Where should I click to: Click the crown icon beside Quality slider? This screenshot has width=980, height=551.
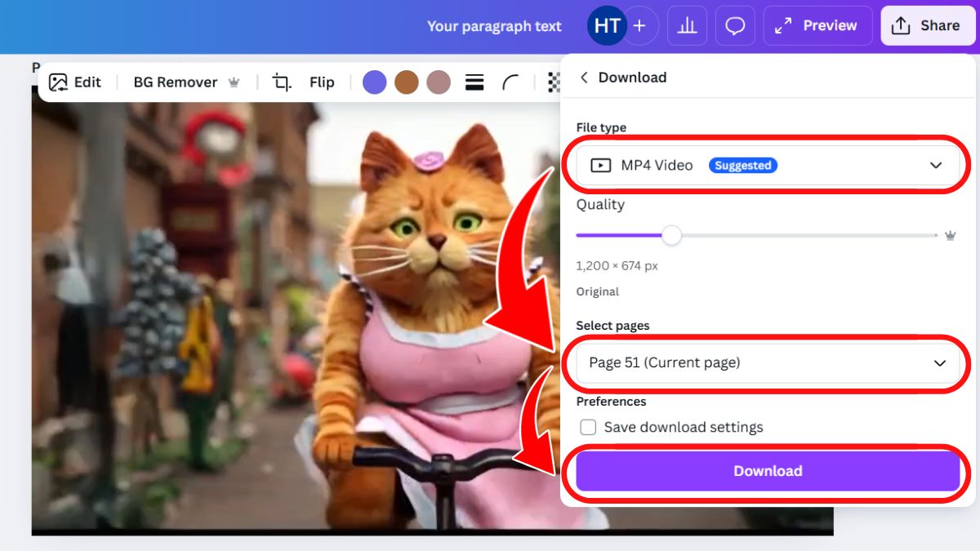tap(950, 235)
